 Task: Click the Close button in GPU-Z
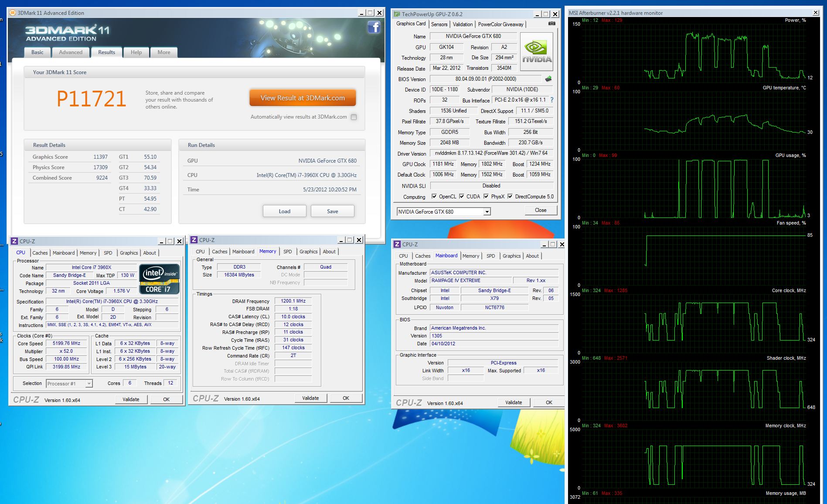[541, 210]
